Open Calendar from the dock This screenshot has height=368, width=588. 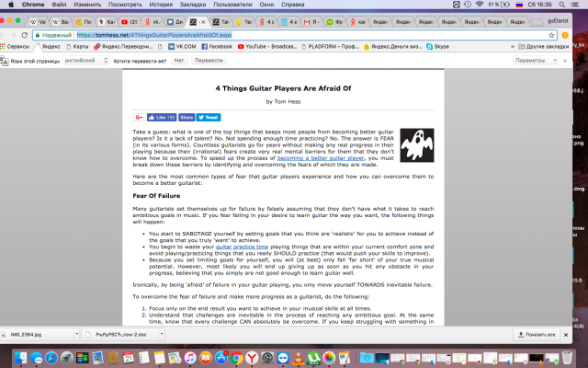pyautogui.click(x=129, y=358)
